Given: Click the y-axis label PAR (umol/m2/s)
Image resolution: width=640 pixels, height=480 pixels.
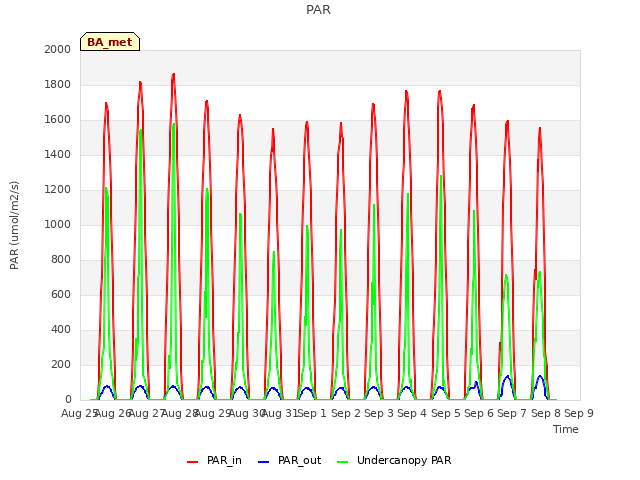Looking at the screenshot, I should point(14,225).
